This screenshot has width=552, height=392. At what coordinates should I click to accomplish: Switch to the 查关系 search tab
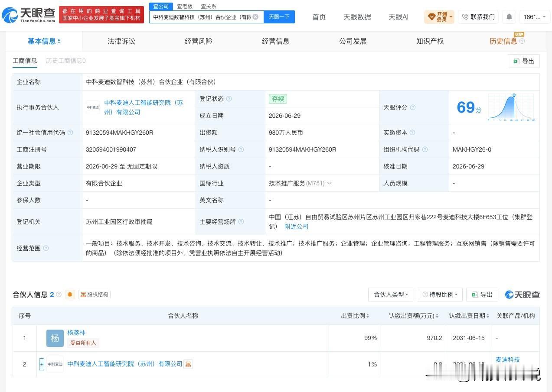pos(209,6)
